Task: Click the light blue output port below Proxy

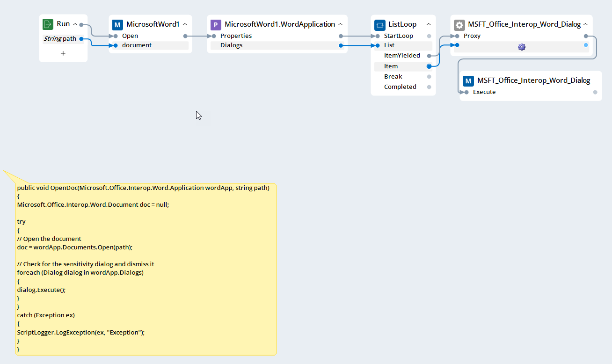Action: (586, 45)
